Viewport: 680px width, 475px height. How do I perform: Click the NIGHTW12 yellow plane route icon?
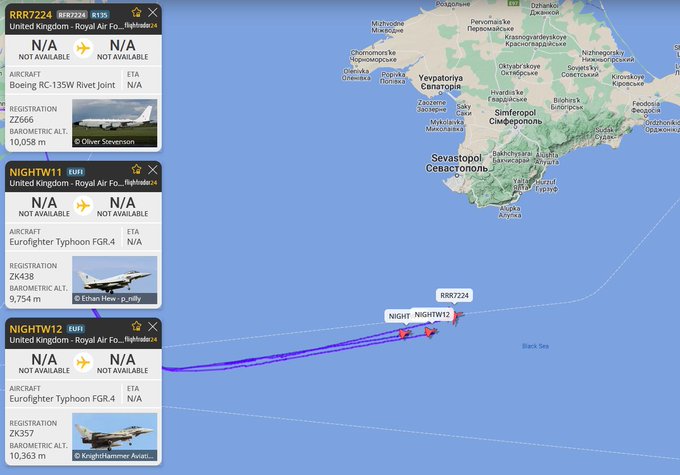coord(83,362)
